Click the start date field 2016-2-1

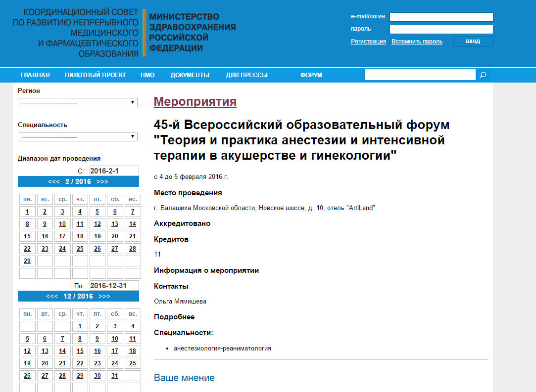(x=114, y=171)
